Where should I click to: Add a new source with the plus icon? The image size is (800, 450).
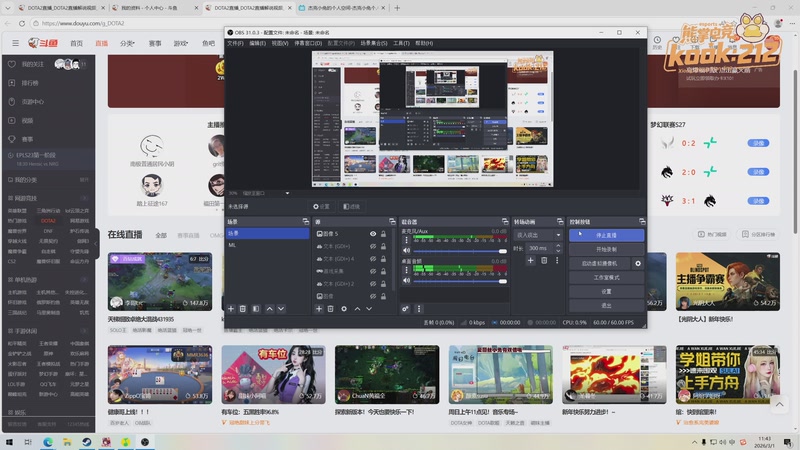coord(318,309)
